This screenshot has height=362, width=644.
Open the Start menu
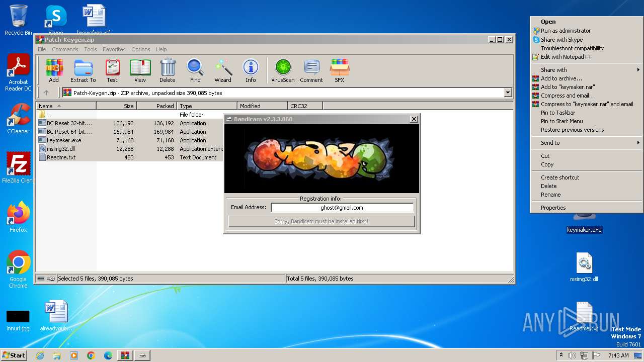(14, 355)
